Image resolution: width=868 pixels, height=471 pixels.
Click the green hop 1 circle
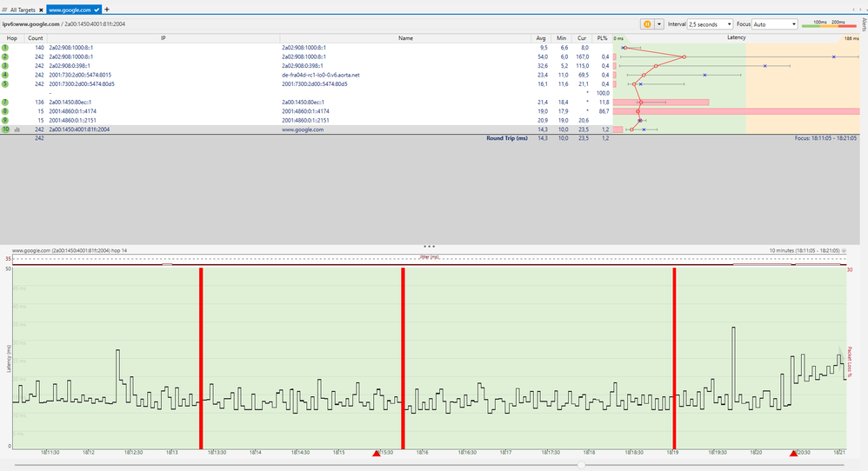[x=5, y=47]
